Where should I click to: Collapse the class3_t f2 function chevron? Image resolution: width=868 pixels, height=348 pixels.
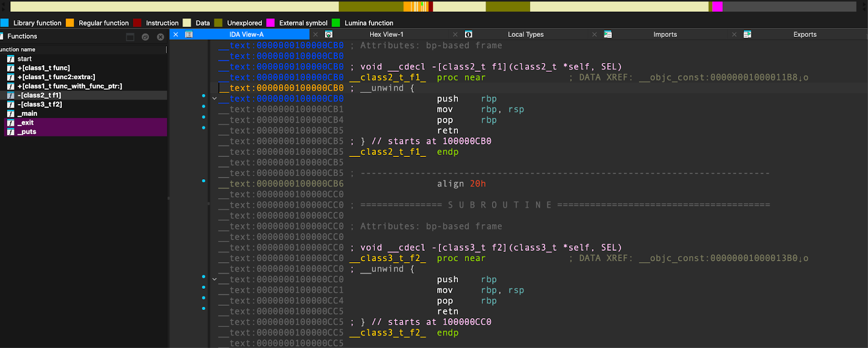(214, 280)
